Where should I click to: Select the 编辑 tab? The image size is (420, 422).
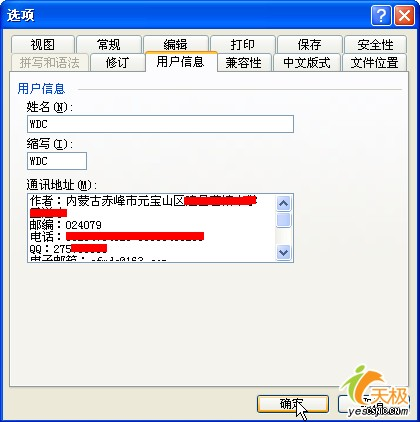(176, 44)
